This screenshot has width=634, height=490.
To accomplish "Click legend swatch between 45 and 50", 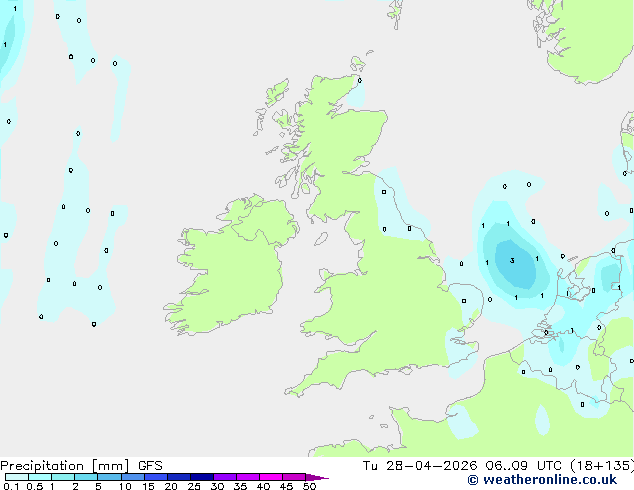I will point(294,477).
